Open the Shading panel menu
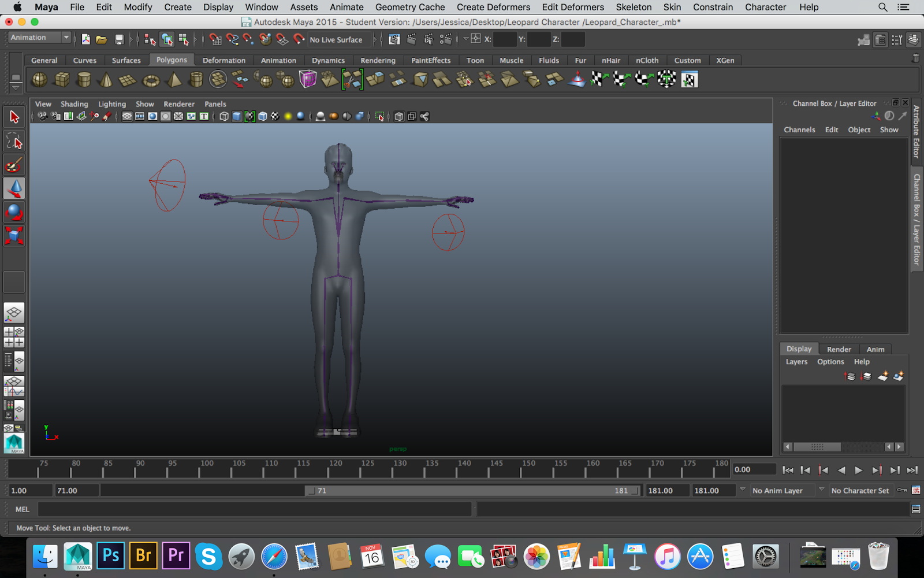924x578 pixels. pos(74,104)
